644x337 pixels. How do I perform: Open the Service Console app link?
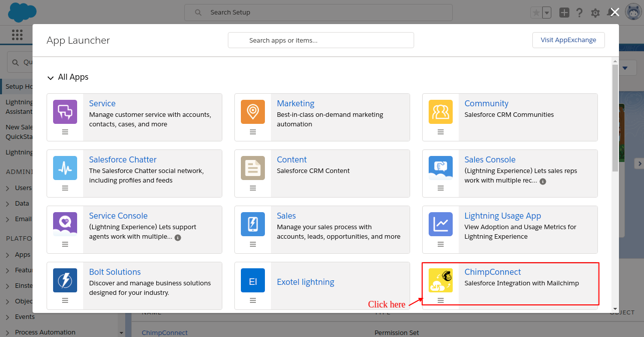click(118, 216)
